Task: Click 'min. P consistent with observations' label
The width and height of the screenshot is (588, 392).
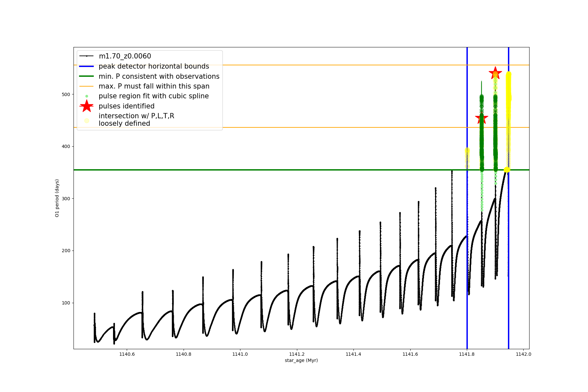Action: click(159, 76)
